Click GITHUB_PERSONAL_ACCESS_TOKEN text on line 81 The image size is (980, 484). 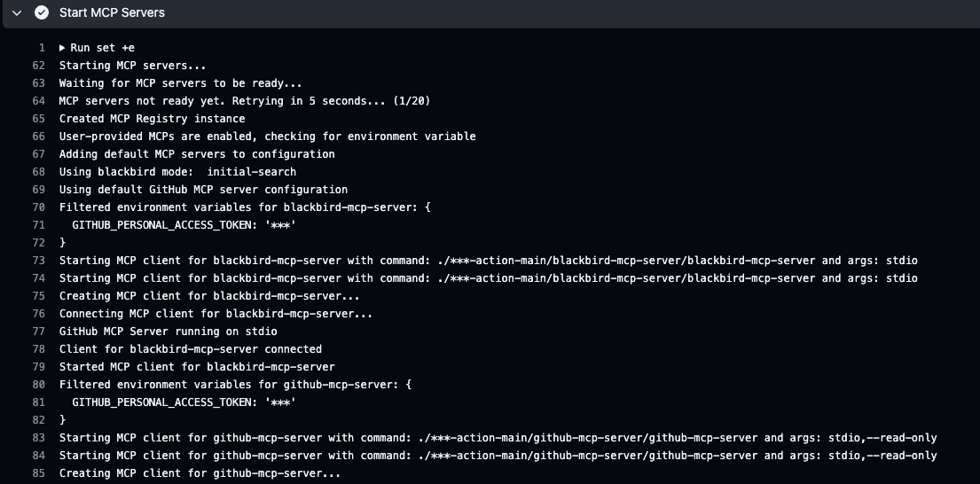pos(162,402)
